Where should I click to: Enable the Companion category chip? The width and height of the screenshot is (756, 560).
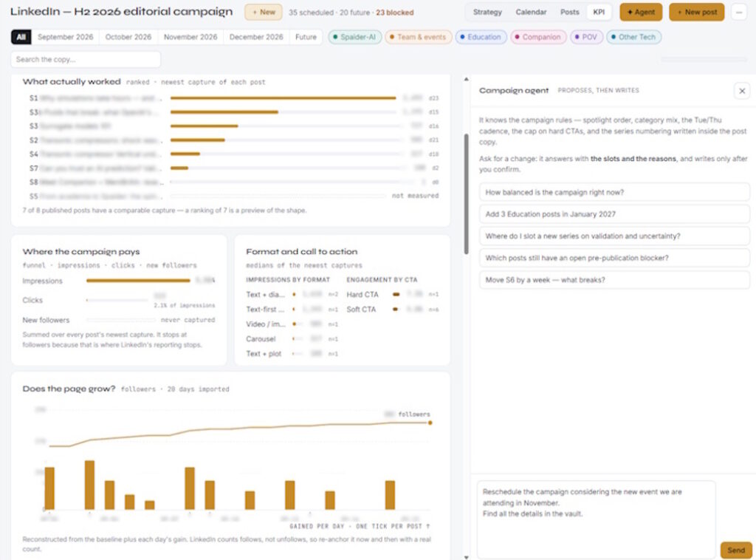538,37
